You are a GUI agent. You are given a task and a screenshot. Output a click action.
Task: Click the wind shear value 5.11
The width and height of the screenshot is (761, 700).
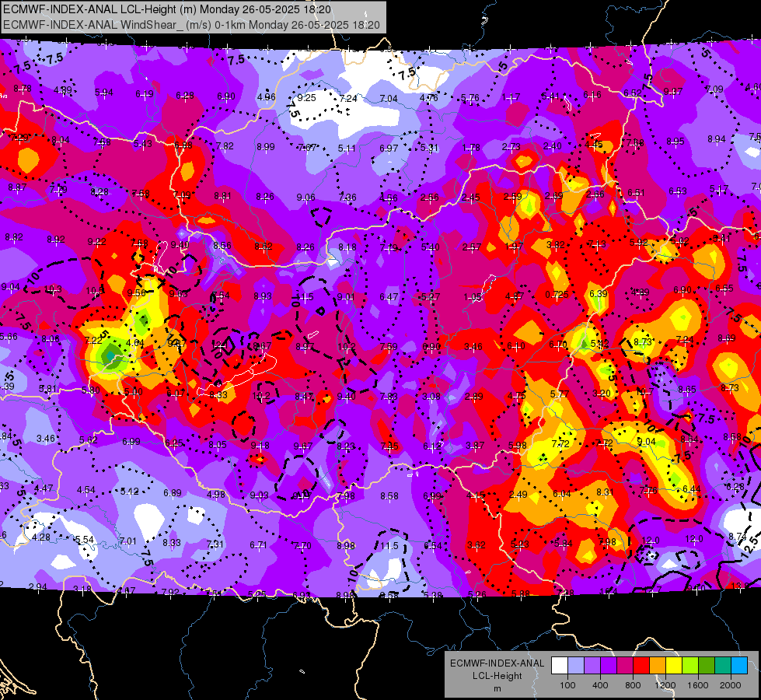coord(347,148)
